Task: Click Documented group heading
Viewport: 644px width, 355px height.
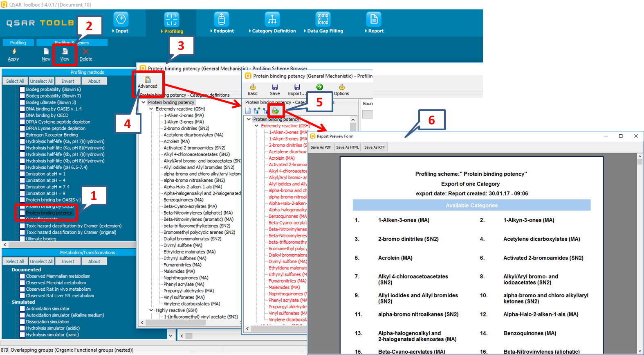Action: click(x=26, y=269)
